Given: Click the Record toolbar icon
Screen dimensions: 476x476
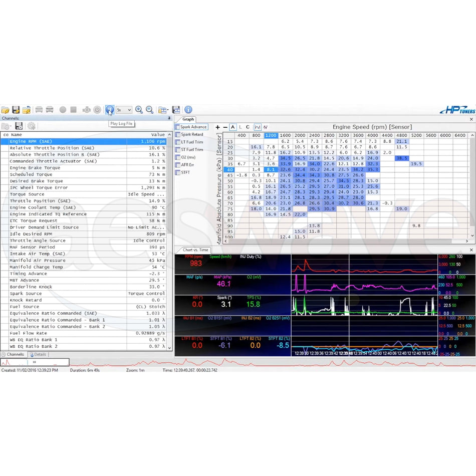Looking at the screenshot, I should [x=62, y=109].
